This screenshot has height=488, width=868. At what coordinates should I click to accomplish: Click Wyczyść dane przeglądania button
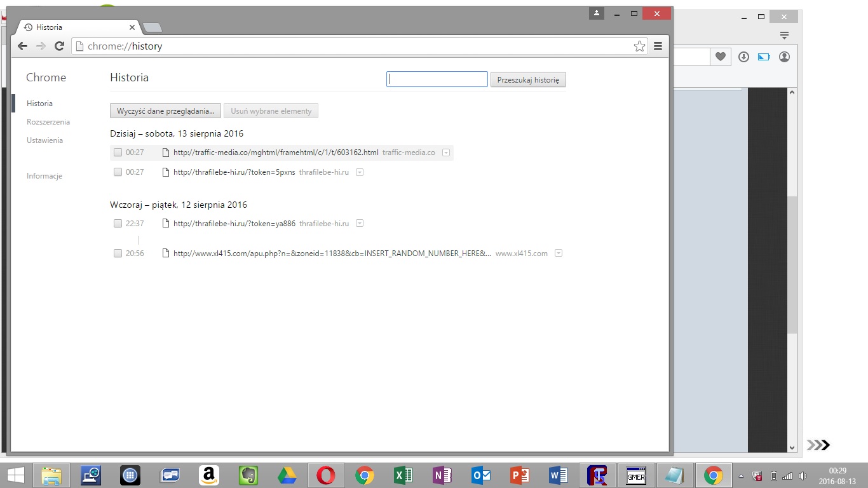165,111
